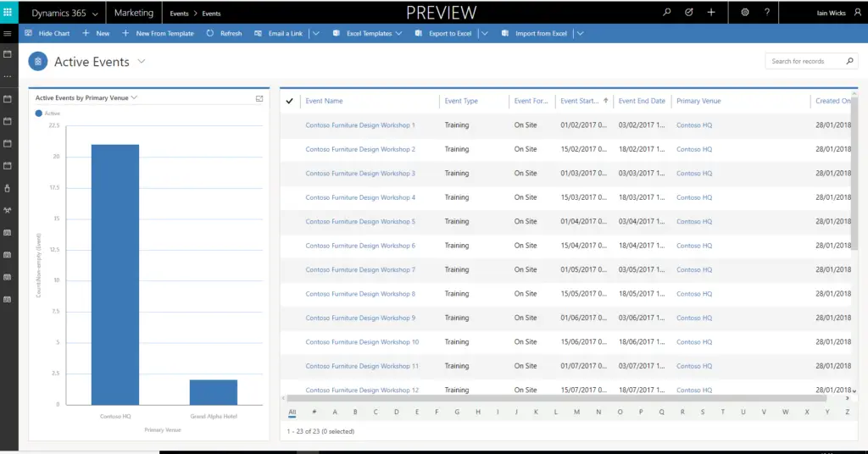Open Contoso Furniture Design Workshop 10
The image size is (868, 454).
click(362, 341)
